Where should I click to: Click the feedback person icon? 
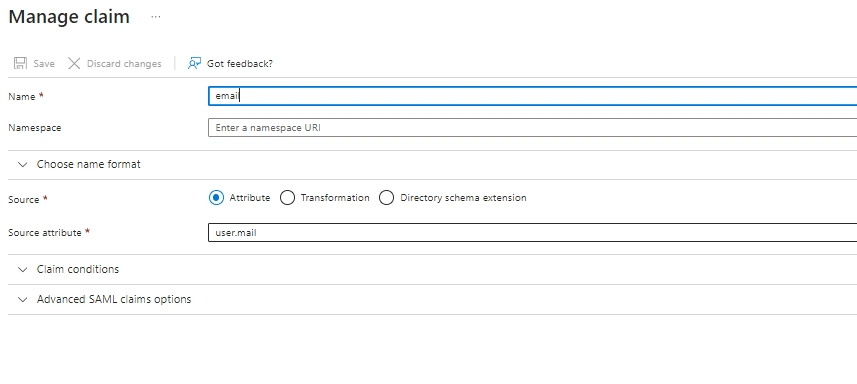[x=194, y=63]
